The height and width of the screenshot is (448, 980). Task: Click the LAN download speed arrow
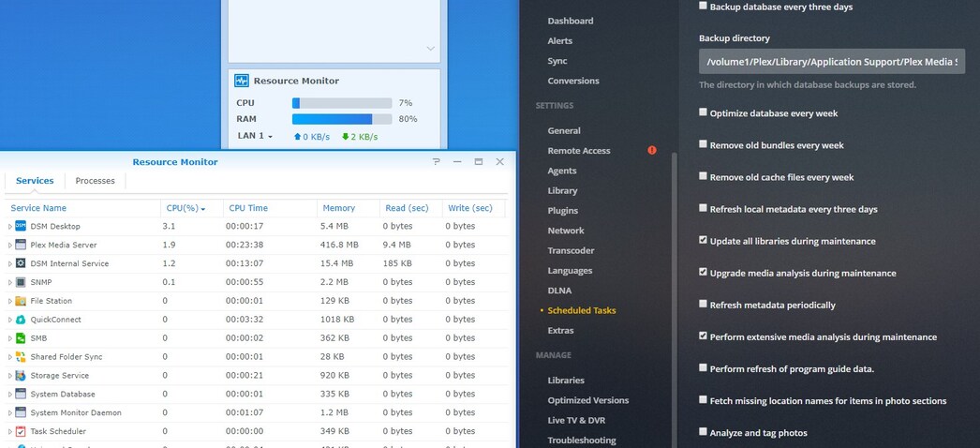coord(345,136)
